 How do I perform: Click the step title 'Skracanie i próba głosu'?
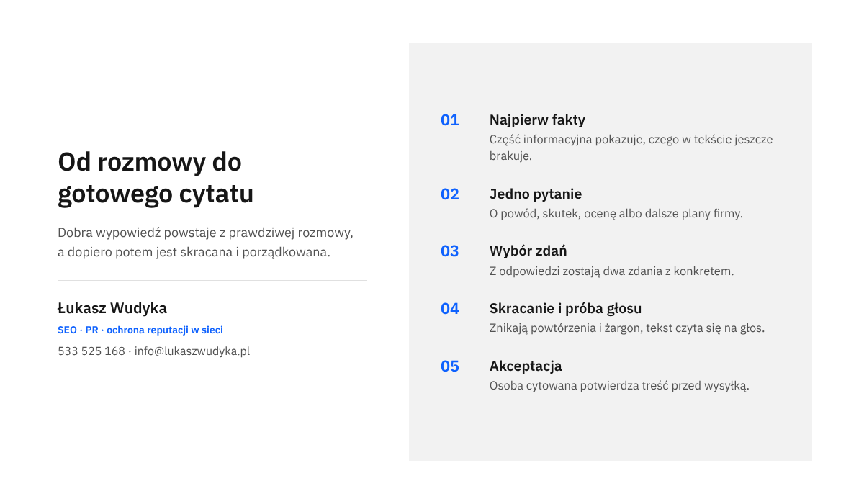[x=565, y=309]
